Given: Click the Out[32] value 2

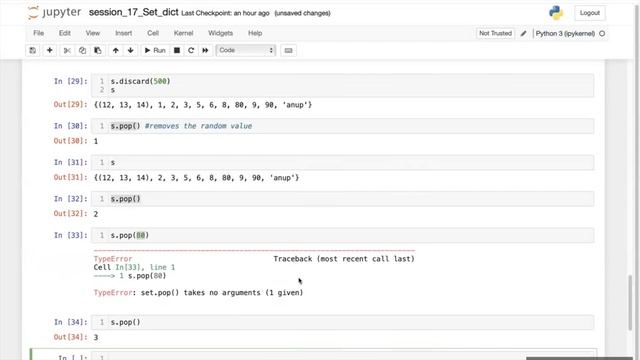Looking at the screenshot, I should tap(96, 214).
